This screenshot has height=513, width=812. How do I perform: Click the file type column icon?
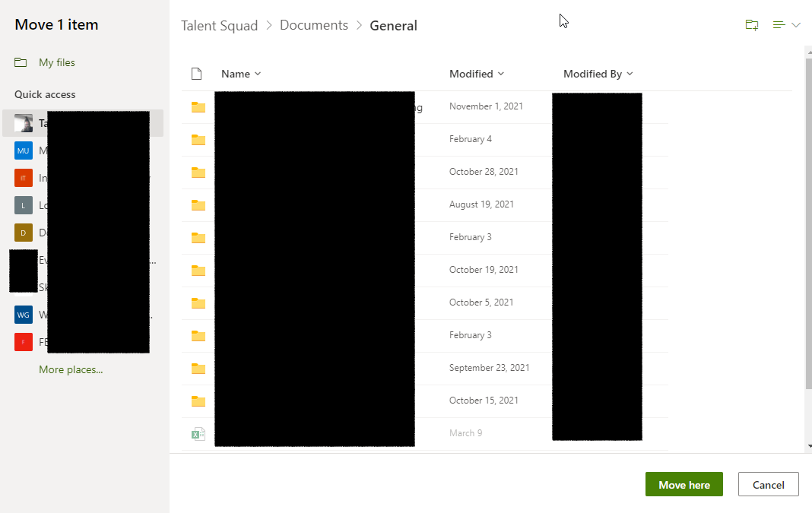(x=196, y=74)
